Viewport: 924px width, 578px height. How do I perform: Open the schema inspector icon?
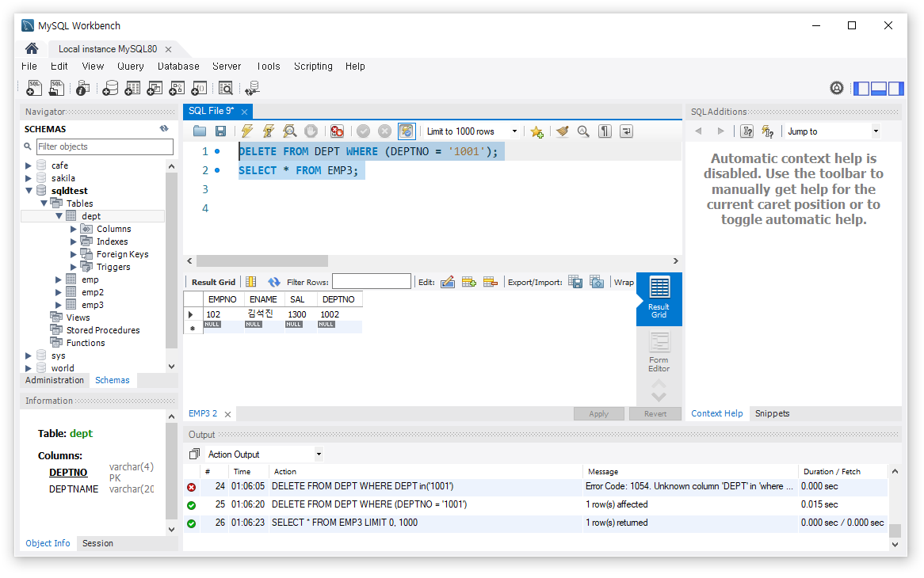point(82,89)
